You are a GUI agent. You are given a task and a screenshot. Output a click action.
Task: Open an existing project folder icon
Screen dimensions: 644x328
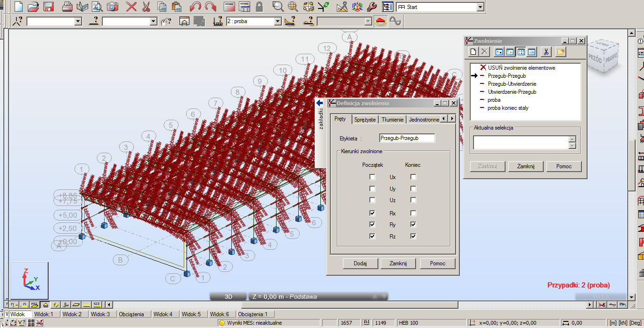[33, 7]
